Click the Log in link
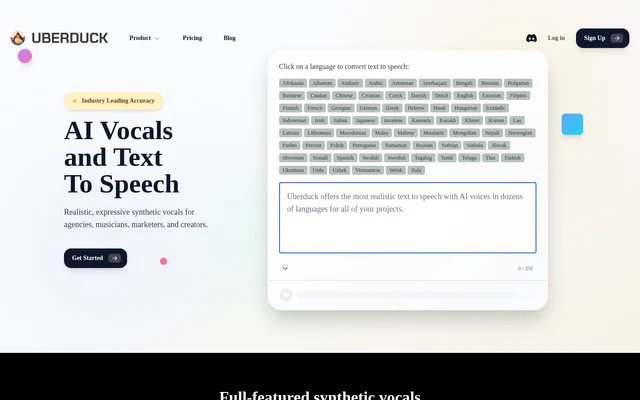The width and height of the screenshot is (640, 400). [556, 38]
